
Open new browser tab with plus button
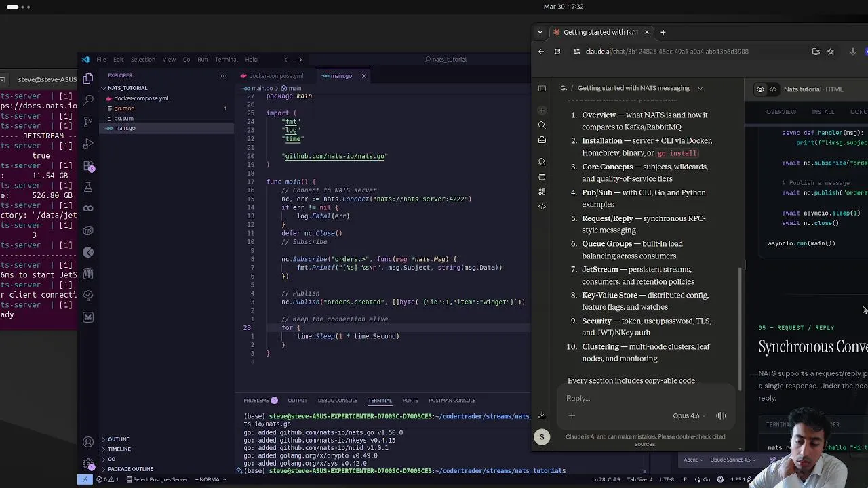(663, 32)
